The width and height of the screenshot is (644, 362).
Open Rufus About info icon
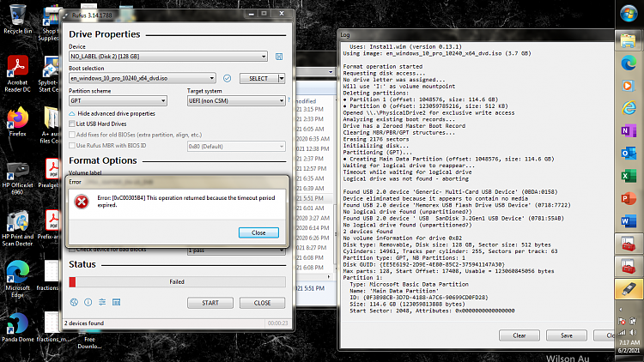pyautogui.click(x=88, y=303)
